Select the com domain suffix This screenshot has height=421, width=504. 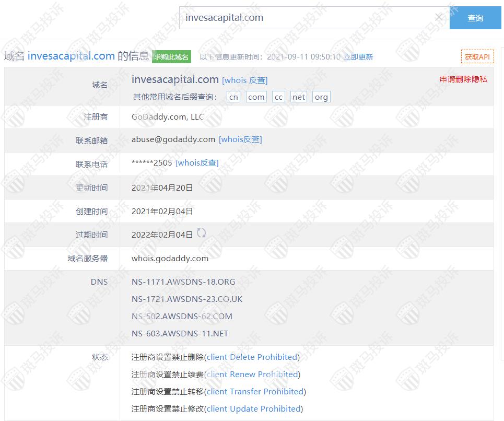(256, 97)
